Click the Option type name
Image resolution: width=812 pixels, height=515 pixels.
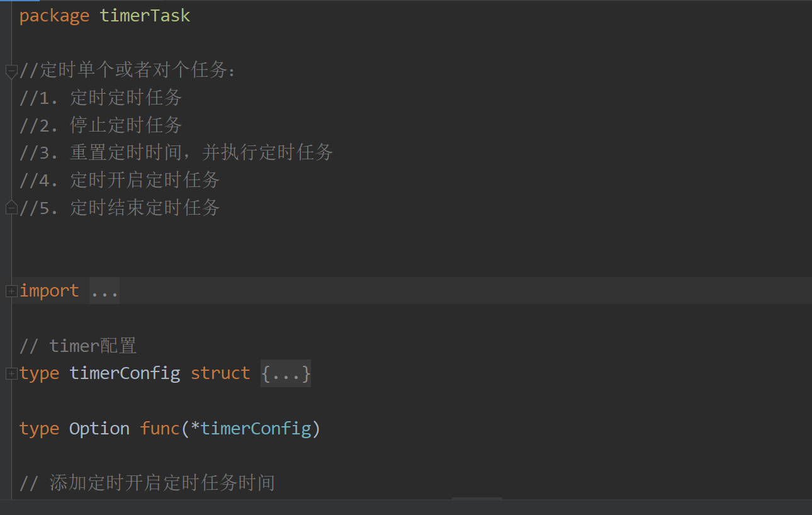[99, 429]
